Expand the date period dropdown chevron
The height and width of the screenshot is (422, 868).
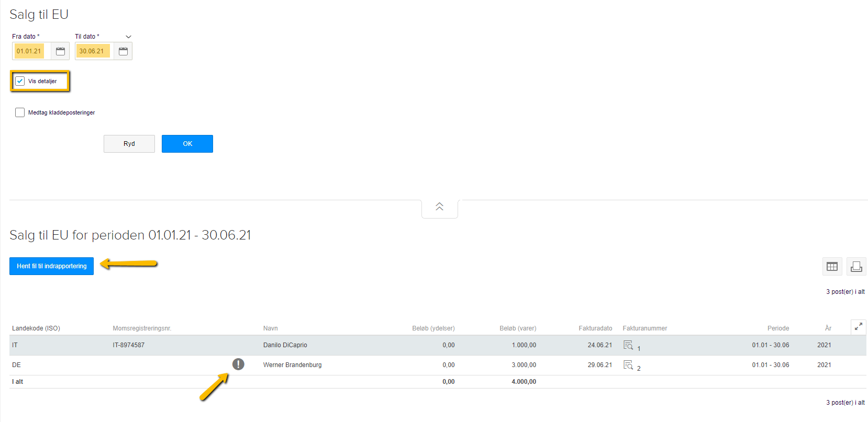(x=128, y=37)
